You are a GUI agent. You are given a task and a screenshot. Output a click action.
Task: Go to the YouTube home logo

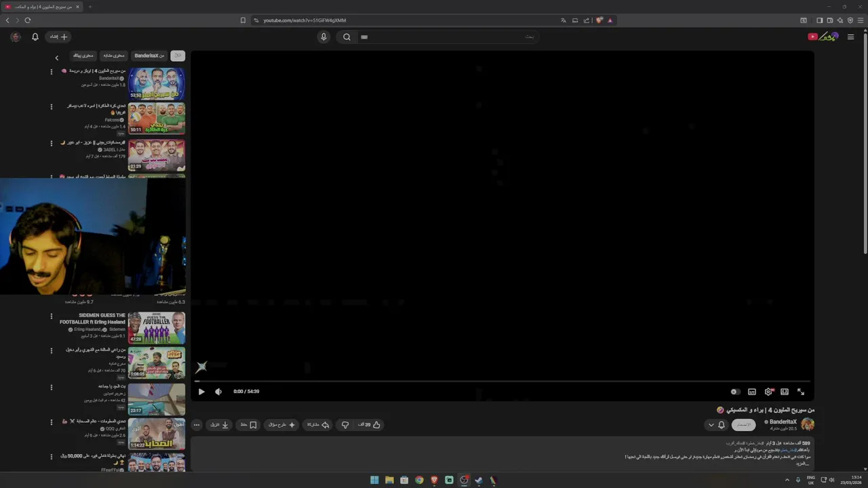coord(823,37)
